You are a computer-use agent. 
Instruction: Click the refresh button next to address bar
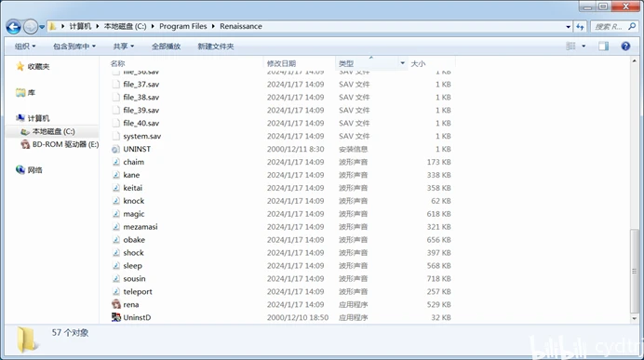(x=580, y=27)
